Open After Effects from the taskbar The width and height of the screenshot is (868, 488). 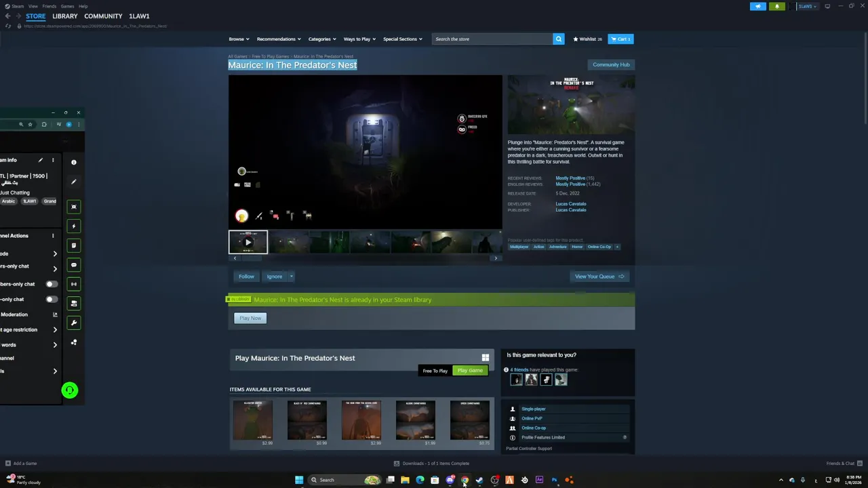point(539,480)
